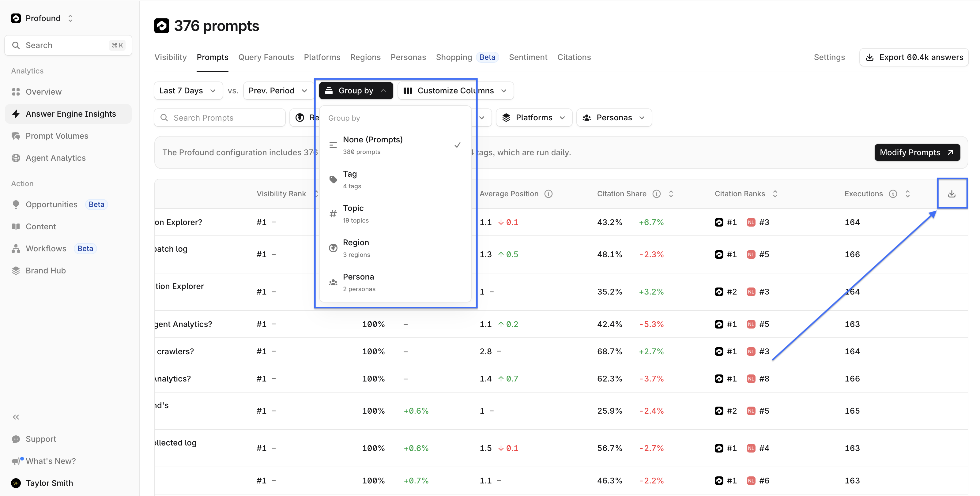
Task: Open Agent Analytics in sidebar
Action: [55, 158]
